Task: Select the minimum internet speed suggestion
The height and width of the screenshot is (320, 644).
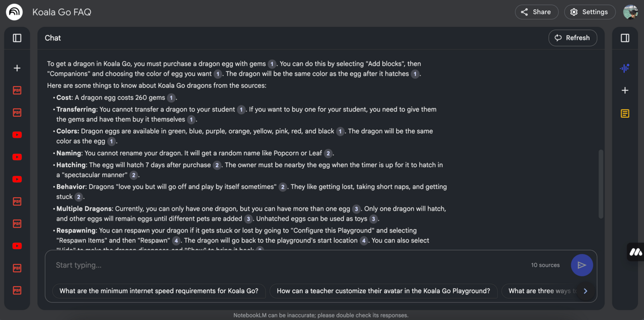Action: pos(159,291)
